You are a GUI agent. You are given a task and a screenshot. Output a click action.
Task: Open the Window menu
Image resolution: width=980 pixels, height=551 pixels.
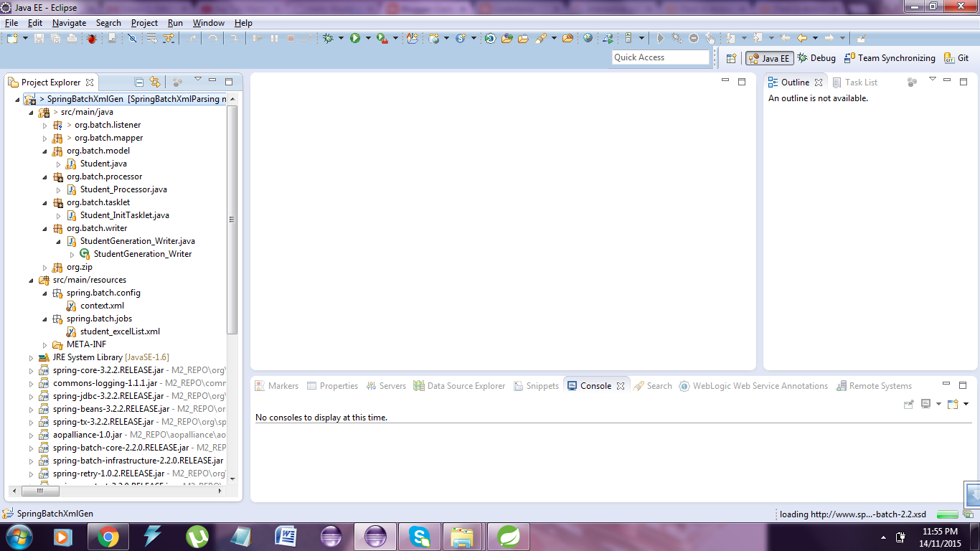[x=208, y=23]
